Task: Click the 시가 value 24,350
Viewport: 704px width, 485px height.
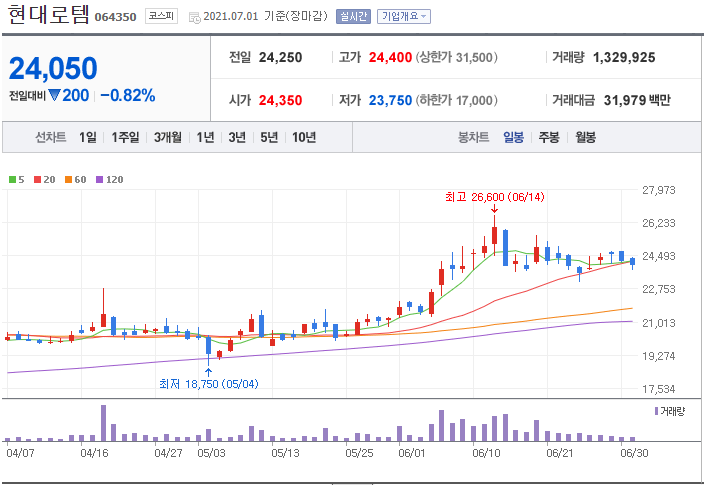Action: pyautogui.click(x=281, y=100)
